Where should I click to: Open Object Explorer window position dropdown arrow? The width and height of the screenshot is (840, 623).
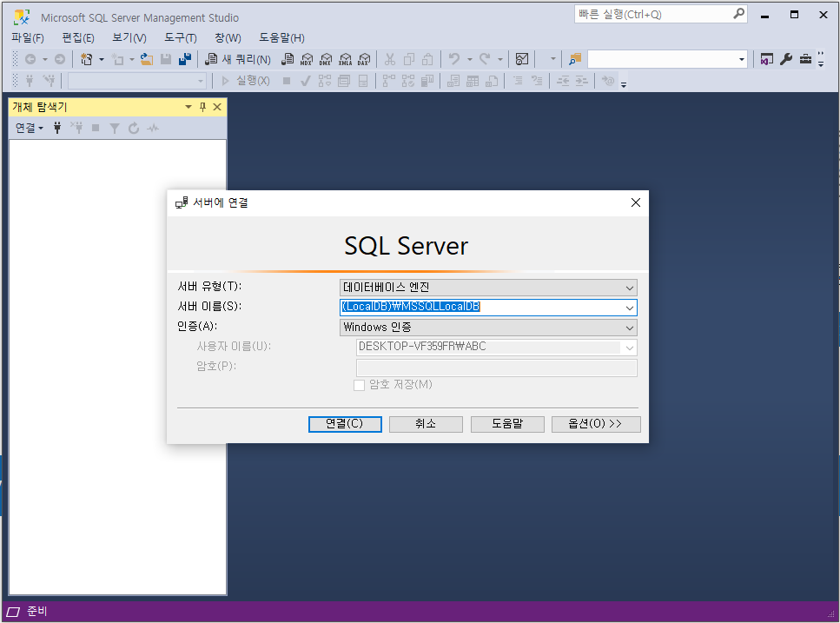click(188, 107)
